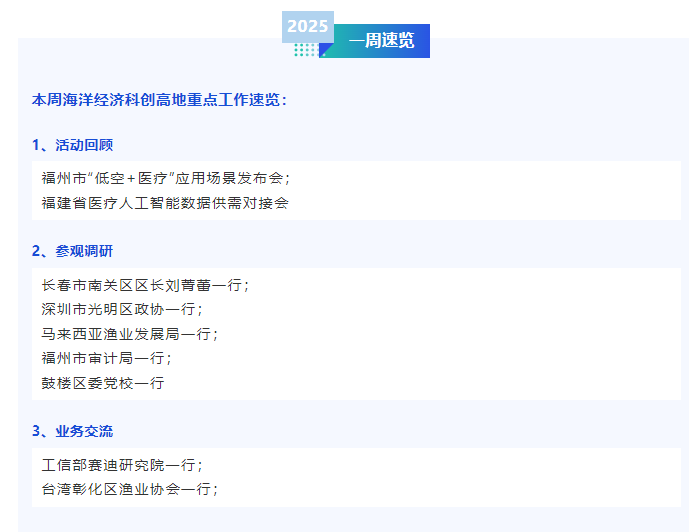This screenshot has width=689, height=532.
Task: Click the section heading 1、活动回顾
Action: (73, 145)
